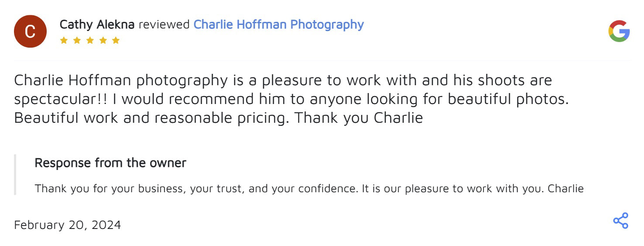Image resolution: width=644 pixels, height=246 pixels.
Task: Click the Response from the owner heading
Action: pos(110,163)
